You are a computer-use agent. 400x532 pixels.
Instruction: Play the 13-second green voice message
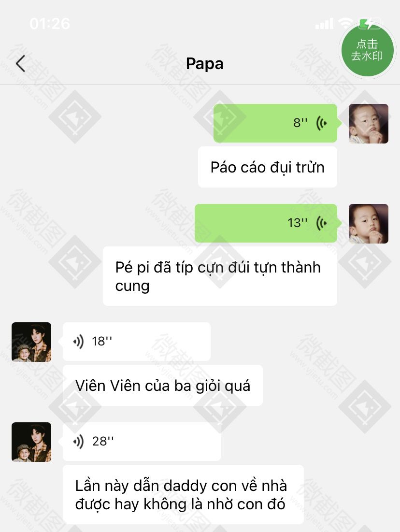[266, 223]
